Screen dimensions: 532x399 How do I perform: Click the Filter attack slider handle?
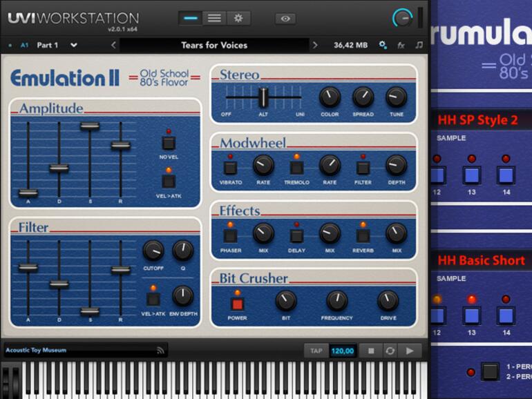click(28, 267)
